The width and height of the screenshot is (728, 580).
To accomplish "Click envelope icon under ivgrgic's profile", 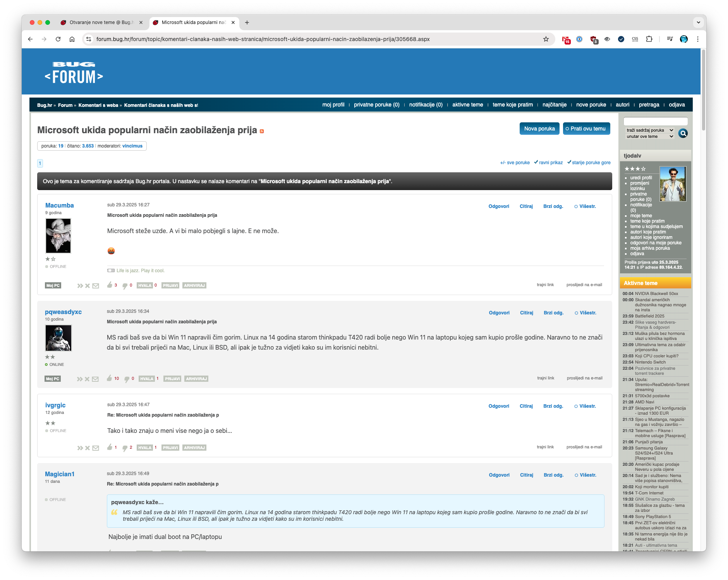I will point(96,448).
